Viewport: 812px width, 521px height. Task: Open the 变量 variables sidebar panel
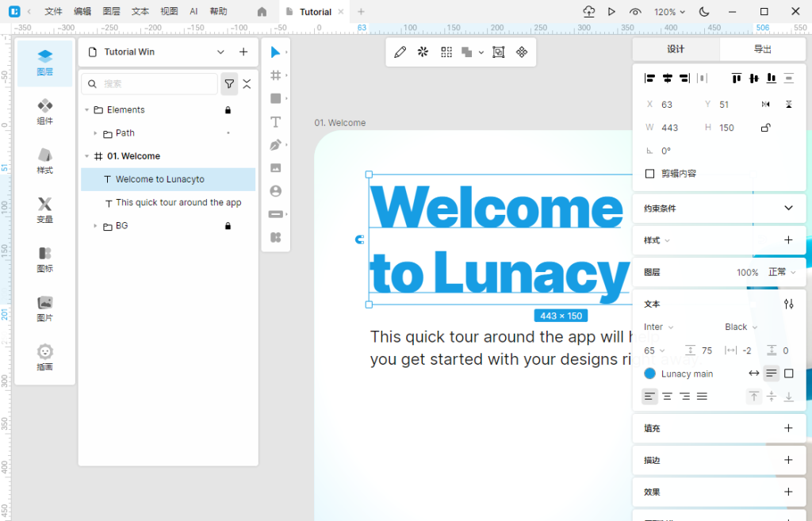coord(45,210)
